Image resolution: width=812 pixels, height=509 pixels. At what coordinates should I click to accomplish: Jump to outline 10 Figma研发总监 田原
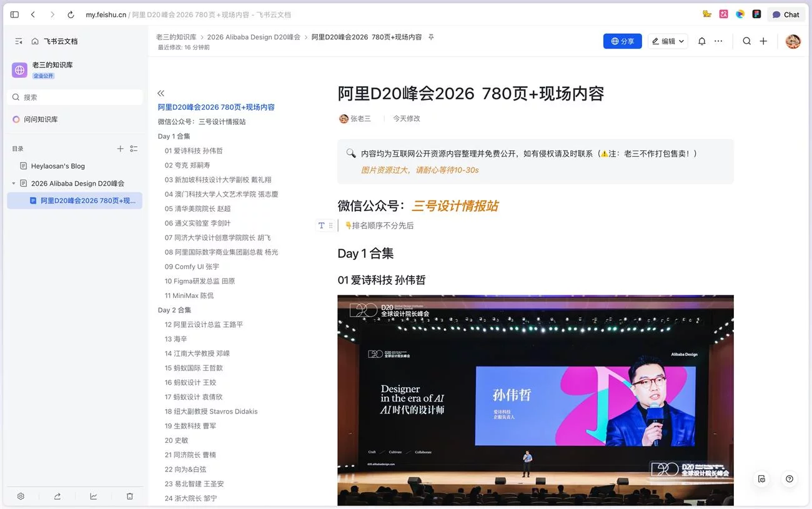coord(200,281)
